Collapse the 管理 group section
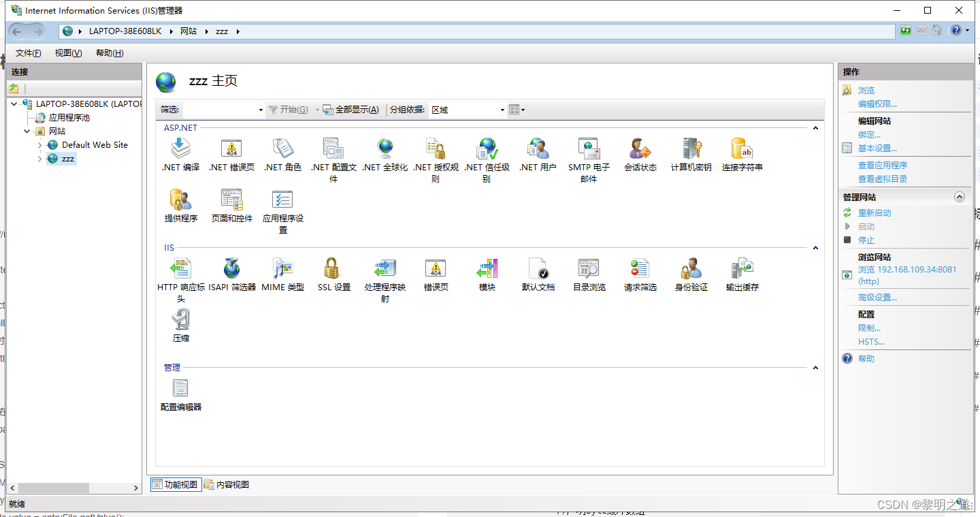Image resolution: width=980 pixels, height=517 pixels. (x=815, y=368)
